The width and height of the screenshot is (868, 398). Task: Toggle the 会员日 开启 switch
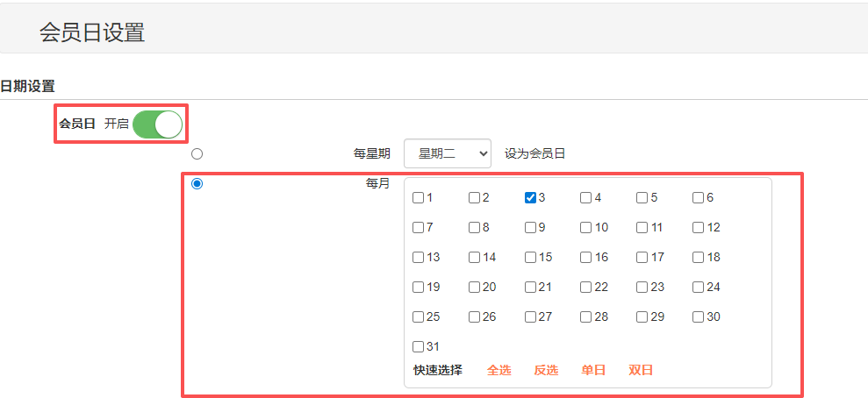[x=158, y=124]
